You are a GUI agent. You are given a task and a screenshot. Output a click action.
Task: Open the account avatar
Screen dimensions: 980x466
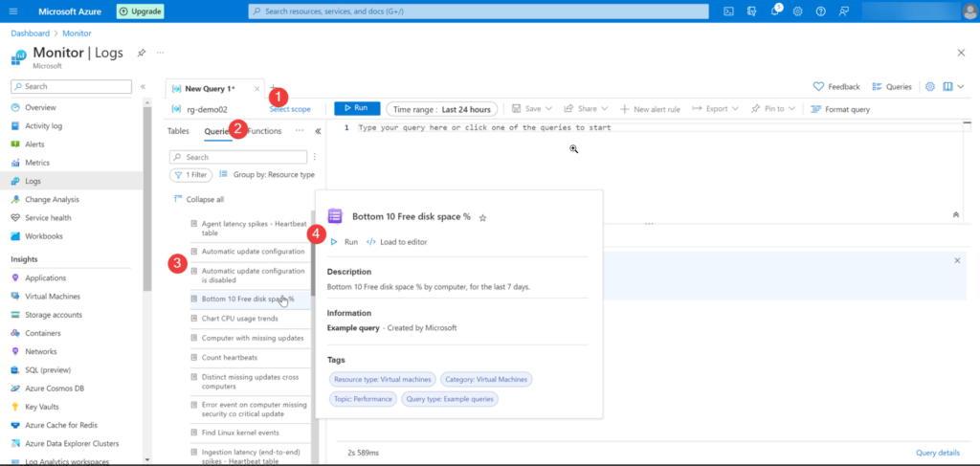[969, 11]
